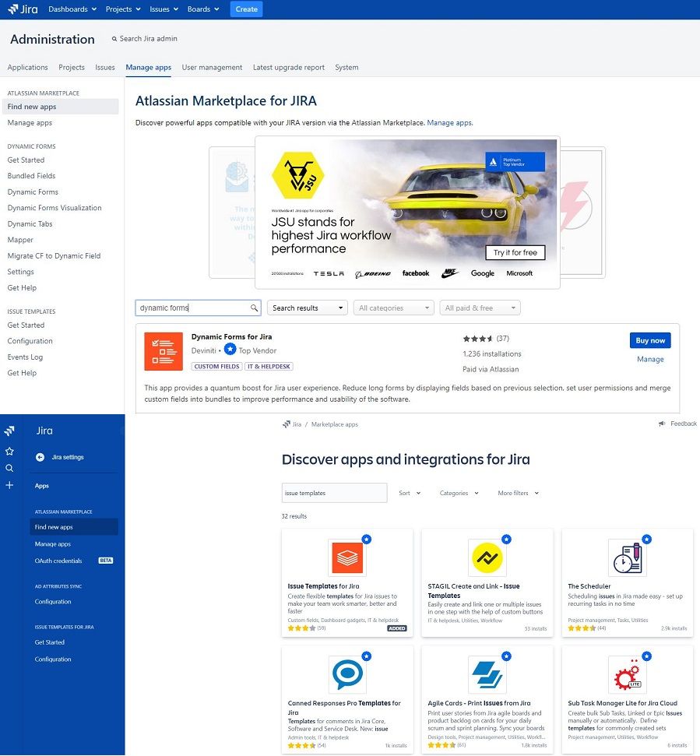This screenshot has height=756, width=700.
Task: Expand the Categories dropdown in Marketplace apps
Action: click(459, 494)
